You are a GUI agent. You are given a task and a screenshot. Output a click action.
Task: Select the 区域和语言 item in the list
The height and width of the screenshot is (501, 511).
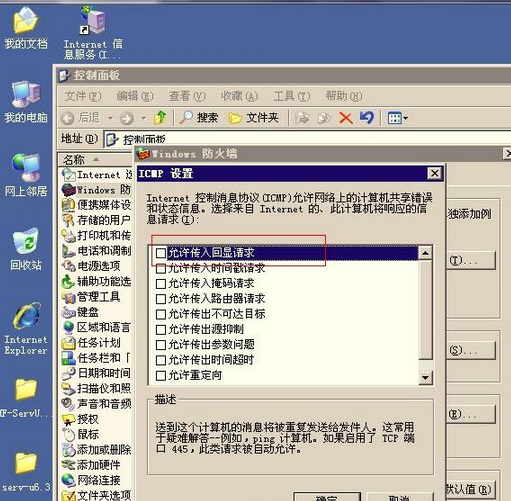tap(97, 327)
